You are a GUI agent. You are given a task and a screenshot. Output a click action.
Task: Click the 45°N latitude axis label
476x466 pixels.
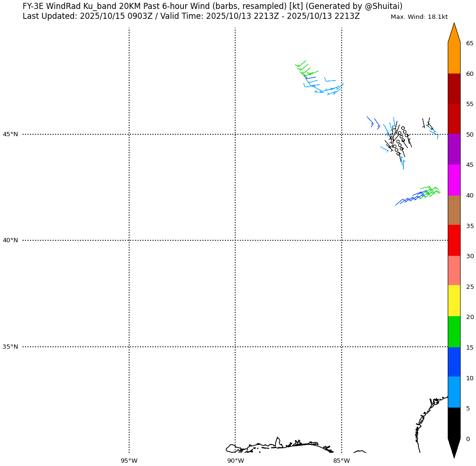click(10, 134)
